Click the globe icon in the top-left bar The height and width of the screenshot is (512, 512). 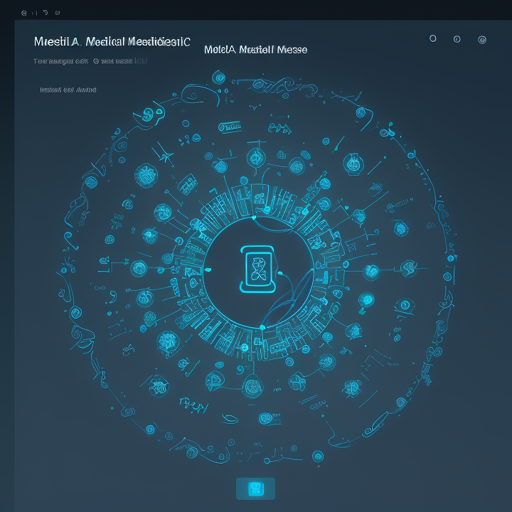24,13
